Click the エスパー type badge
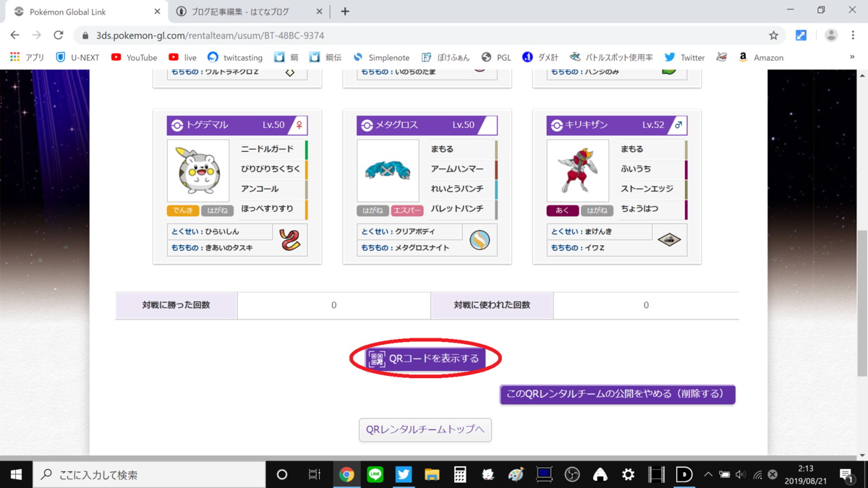This screenshot has height=488, width=868. point(407,210)
